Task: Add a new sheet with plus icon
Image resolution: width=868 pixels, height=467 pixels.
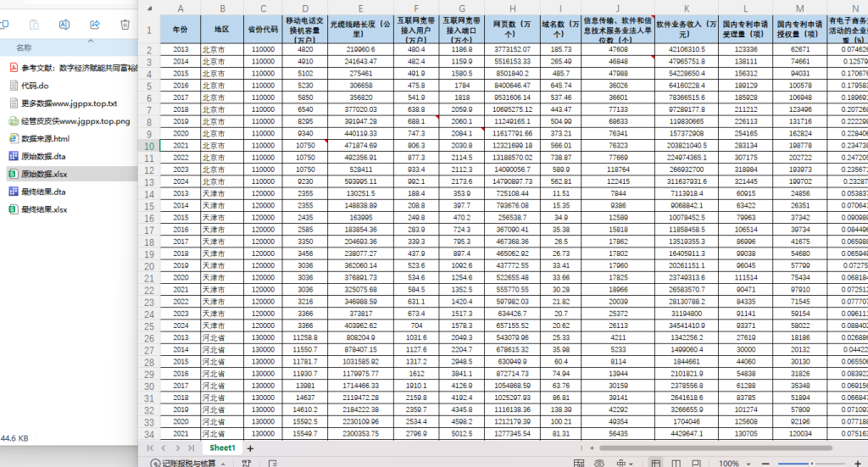Action: pos(250,448)
